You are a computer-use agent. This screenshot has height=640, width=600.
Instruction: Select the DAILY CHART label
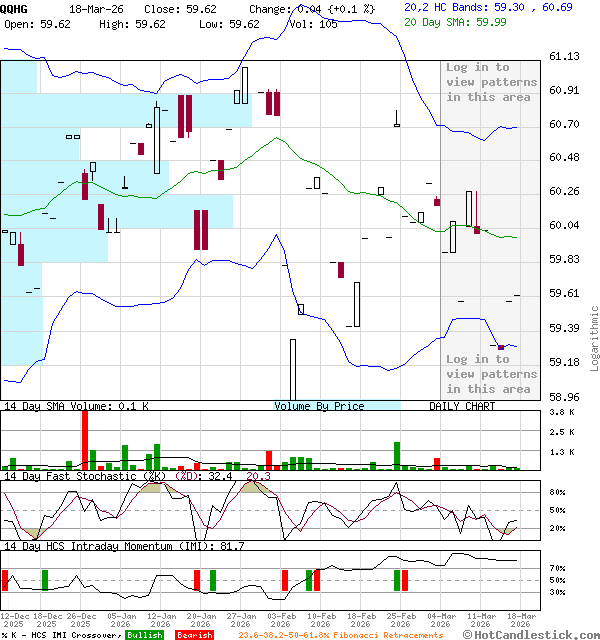tap(462, 406)
